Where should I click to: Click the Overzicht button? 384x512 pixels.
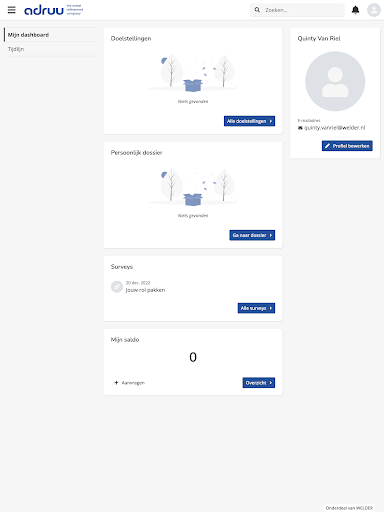[x=259, y=383]
